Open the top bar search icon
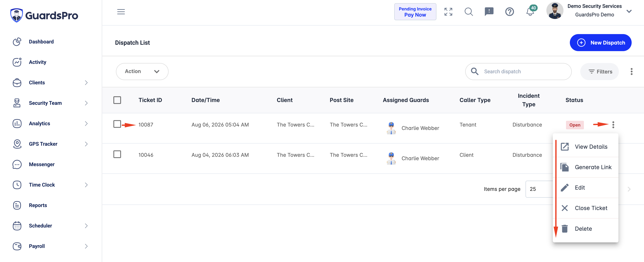The image size is (644, 262). click(x=469, y=12)
